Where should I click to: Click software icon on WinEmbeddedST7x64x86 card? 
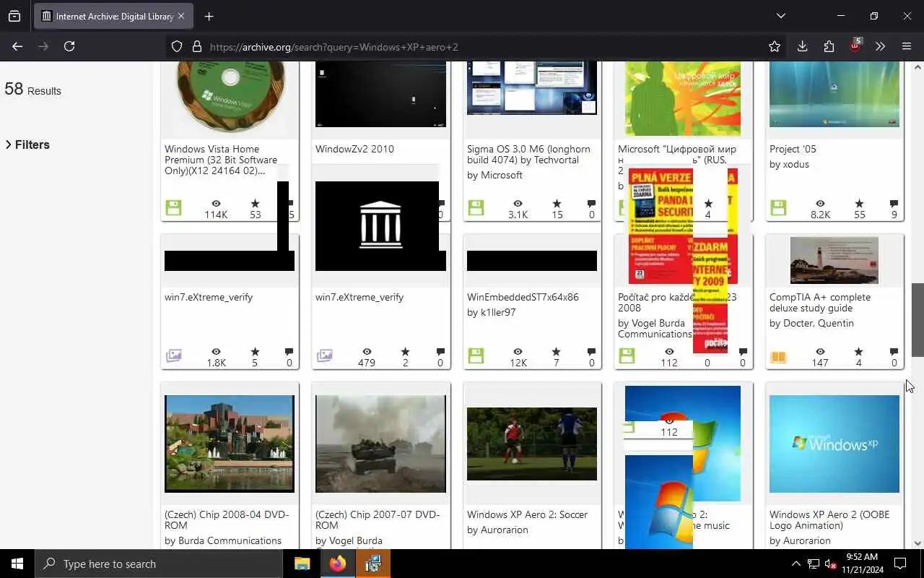[x=476, y=355]
